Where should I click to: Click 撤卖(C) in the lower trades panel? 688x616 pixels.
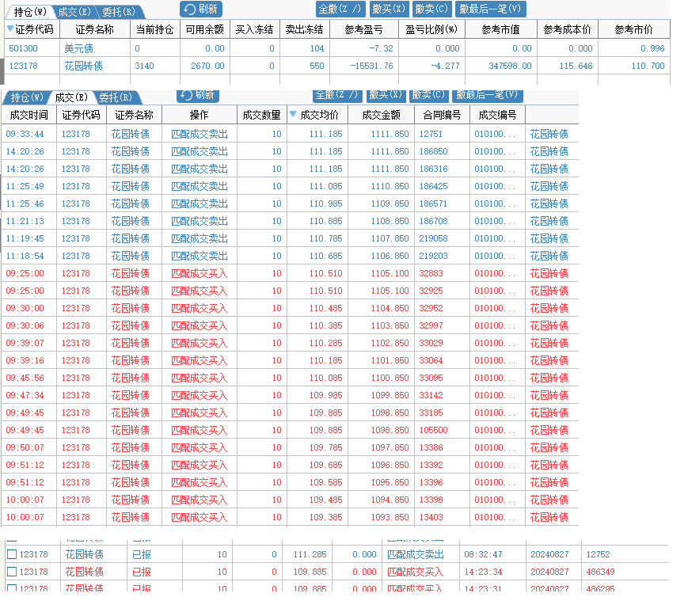tap(428, 95)
